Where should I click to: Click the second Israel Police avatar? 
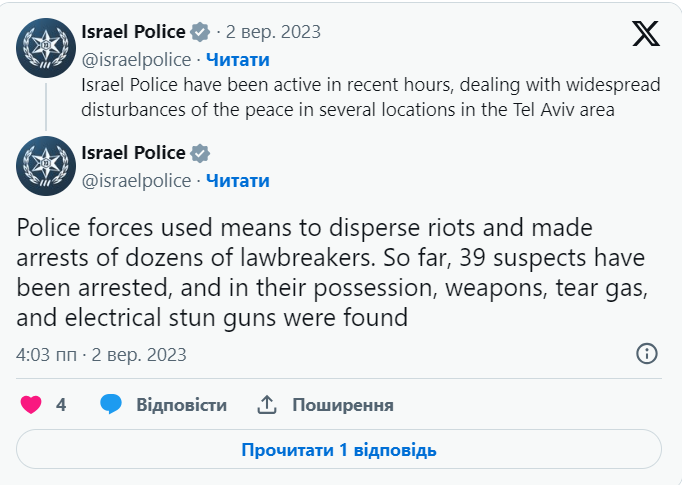pyautogui.click(x=46, y=165)
